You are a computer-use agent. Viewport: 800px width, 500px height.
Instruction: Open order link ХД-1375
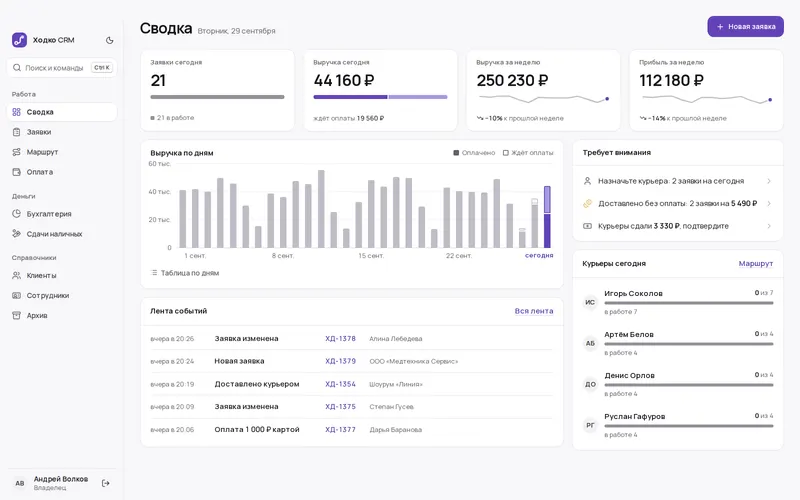pos(340,407)
